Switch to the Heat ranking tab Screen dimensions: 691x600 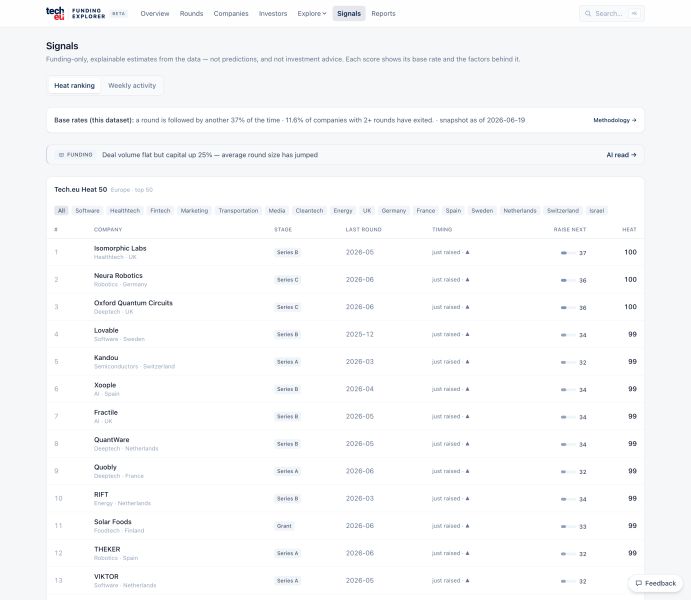(x=74, y=85)
